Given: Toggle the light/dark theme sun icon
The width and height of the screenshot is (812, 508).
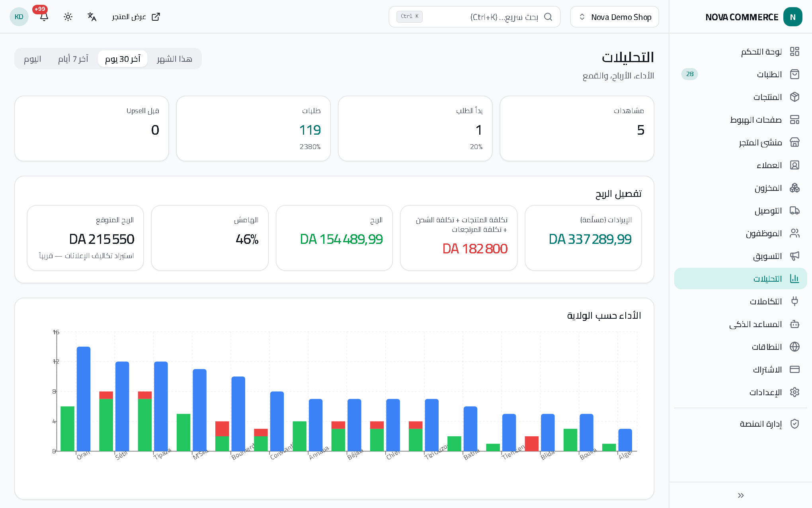Looking at the screenshot, I should 68,17.
